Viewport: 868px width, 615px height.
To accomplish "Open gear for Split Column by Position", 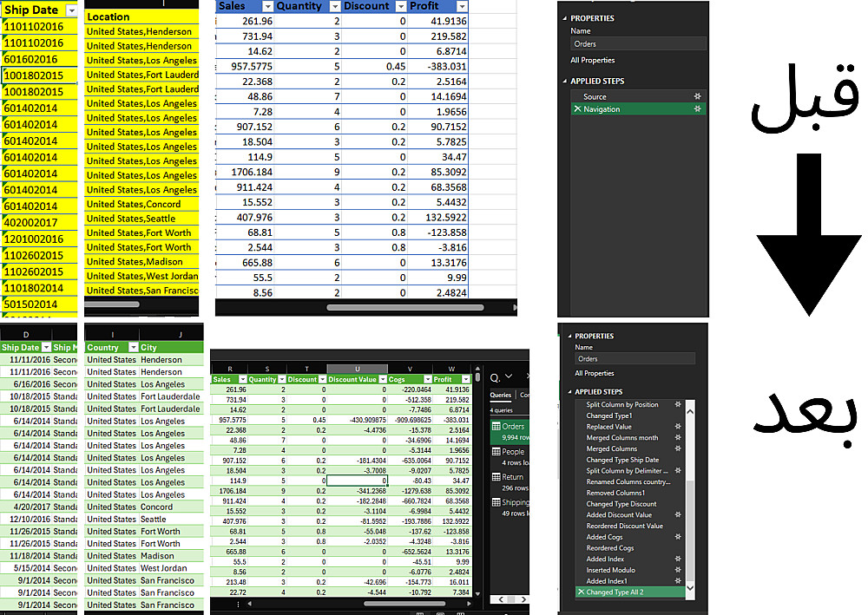I will click(x=678, y=404).
